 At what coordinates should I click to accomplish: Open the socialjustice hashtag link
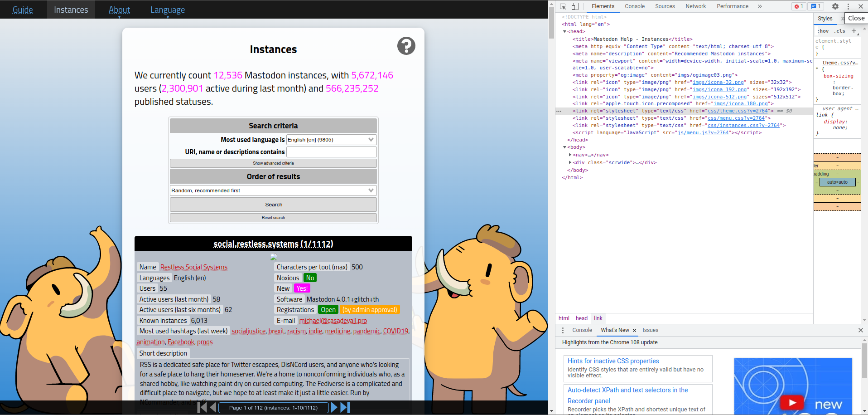coord(248,331)
